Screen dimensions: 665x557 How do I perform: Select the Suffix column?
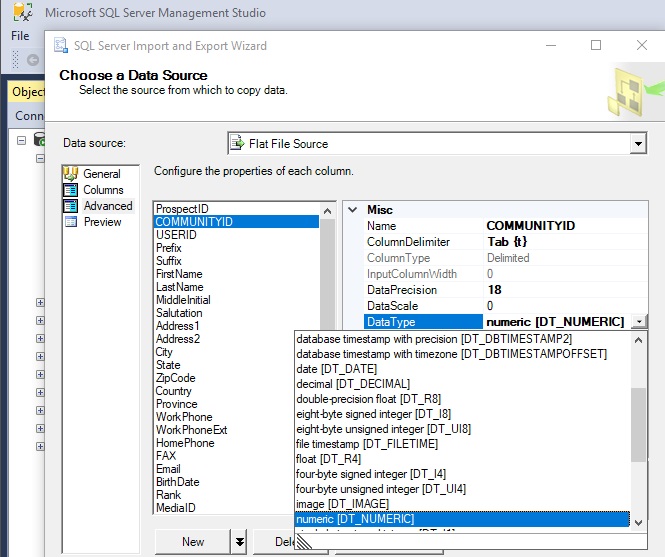click(168, 261)
